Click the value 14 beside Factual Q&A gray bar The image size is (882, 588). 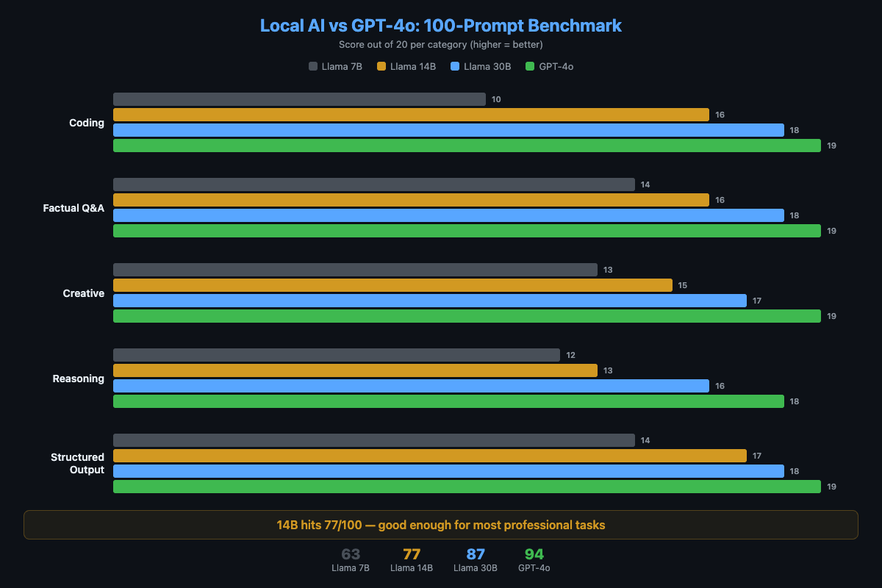645,184
